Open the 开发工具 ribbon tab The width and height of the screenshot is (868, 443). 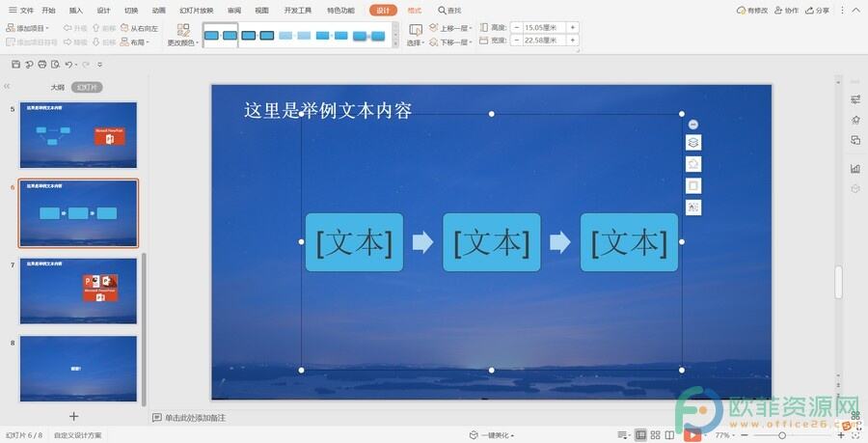click(298, 10)
